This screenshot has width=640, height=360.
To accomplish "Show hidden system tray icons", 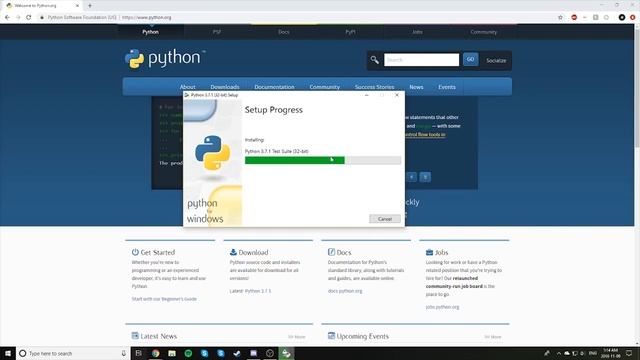I will click(558, 353).
